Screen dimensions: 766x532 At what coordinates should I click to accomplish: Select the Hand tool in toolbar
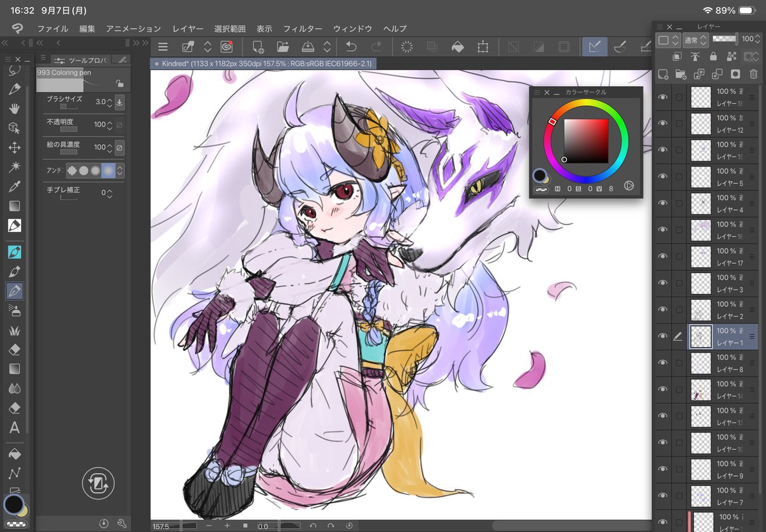[14, 108]
